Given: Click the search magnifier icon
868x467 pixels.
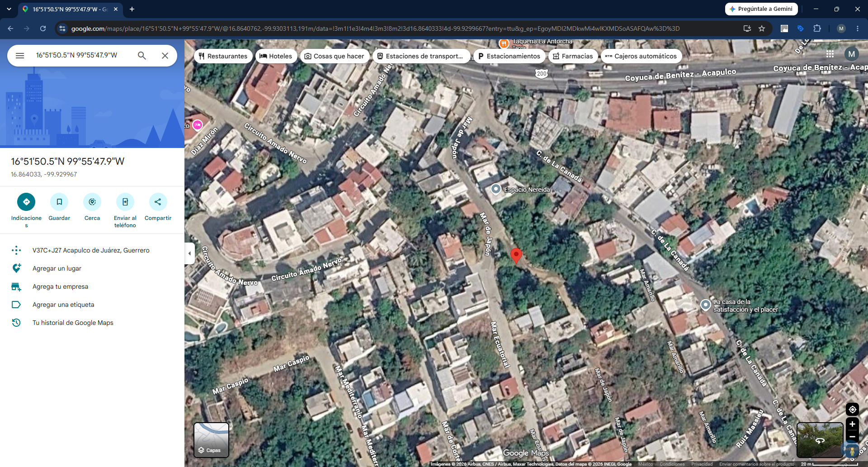Looking at the screenshot, I should (x=142, y=56).
